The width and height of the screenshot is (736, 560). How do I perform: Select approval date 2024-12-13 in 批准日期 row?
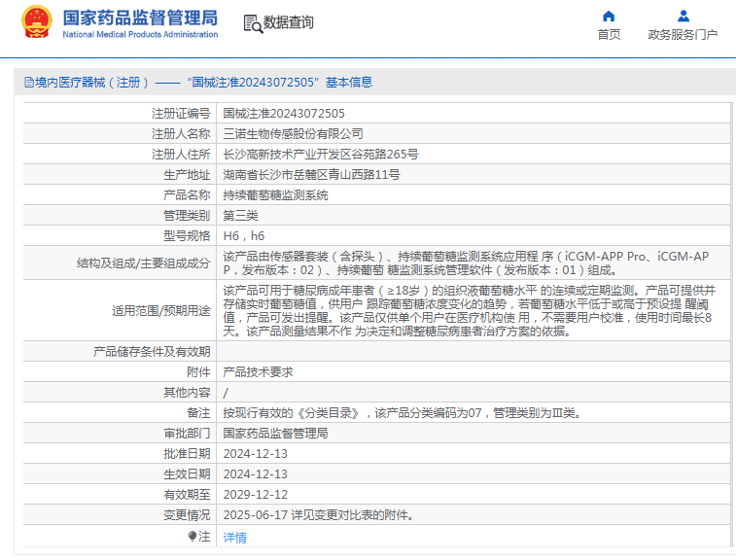pos(256,454)
